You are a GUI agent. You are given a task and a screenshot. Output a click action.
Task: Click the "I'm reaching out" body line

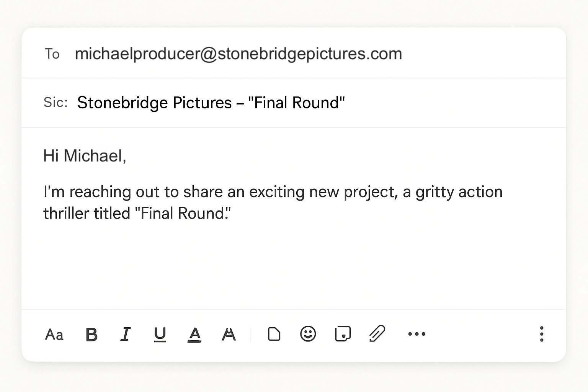point(273,192)
